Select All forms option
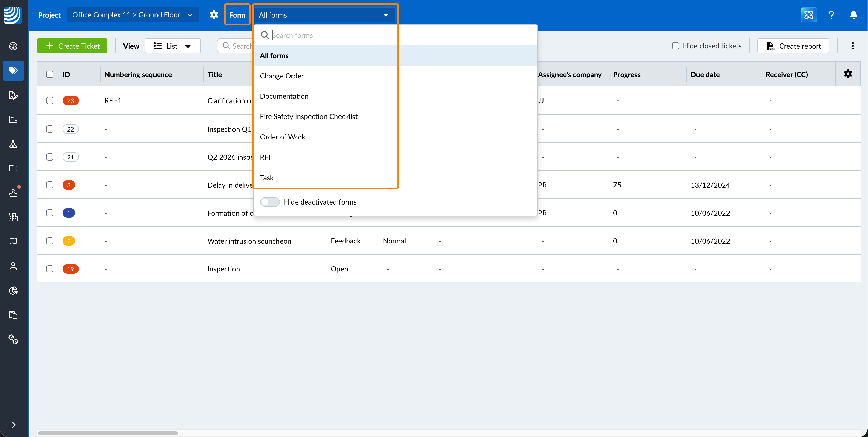Viewport: 868px width, 437px height. coord(395,56)
